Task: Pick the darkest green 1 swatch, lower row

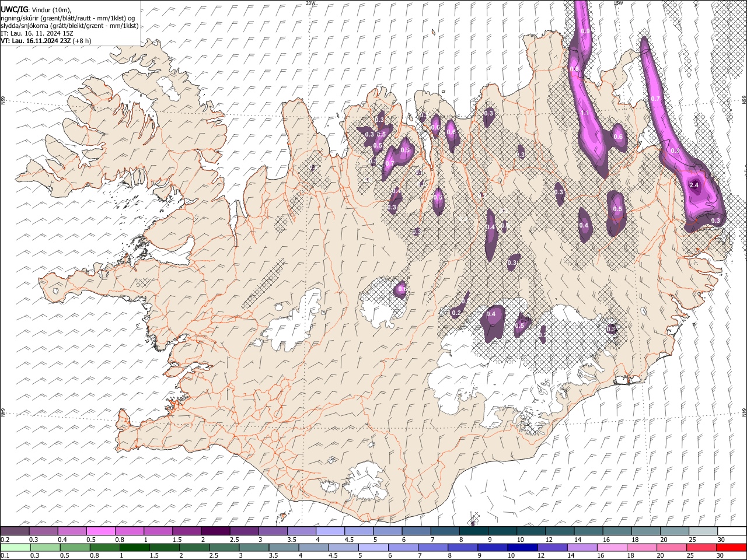Action: click(x=135, y=547)
